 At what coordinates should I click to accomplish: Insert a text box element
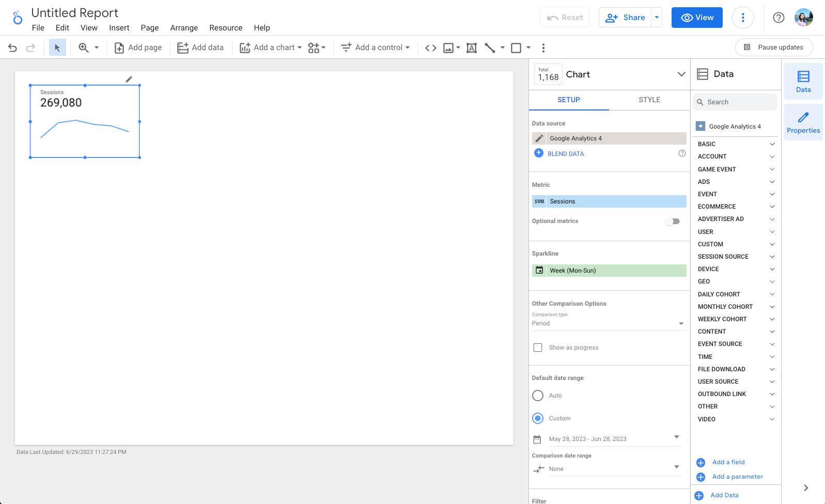471,48
